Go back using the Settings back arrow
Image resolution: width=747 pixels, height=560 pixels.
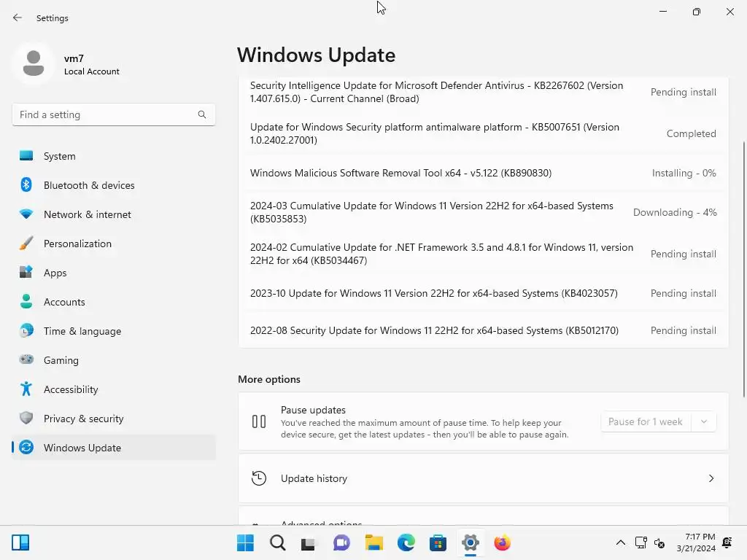(x=18, y=17)
